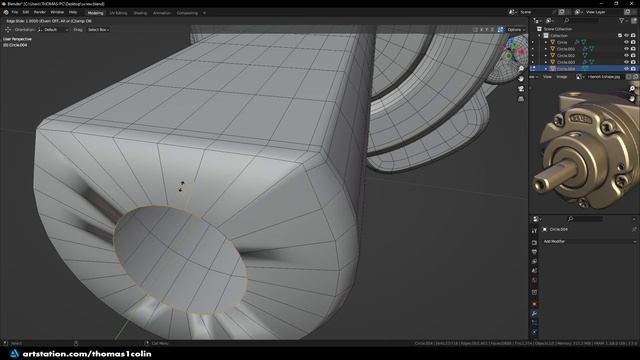Disable Circle.001 in renders camera icon

pyautogui.click(x=633, y=49)
